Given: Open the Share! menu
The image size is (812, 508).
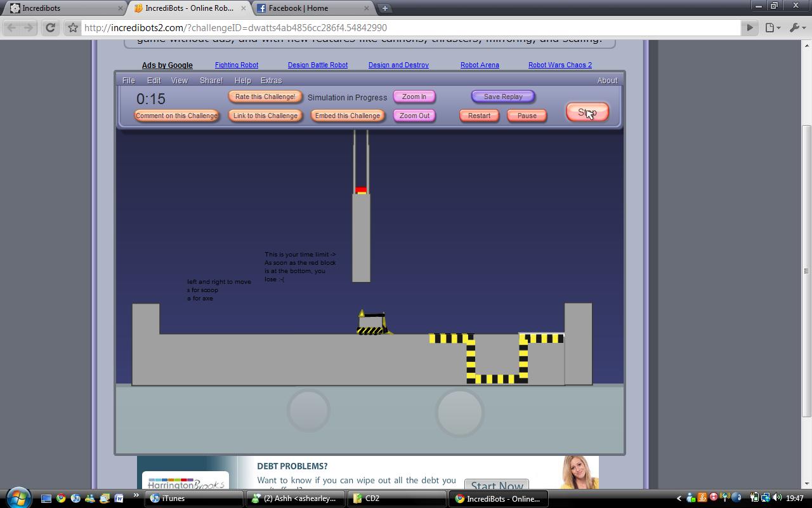Looking at the screenshot, I should pyautogui.click(x=211, y=81).
